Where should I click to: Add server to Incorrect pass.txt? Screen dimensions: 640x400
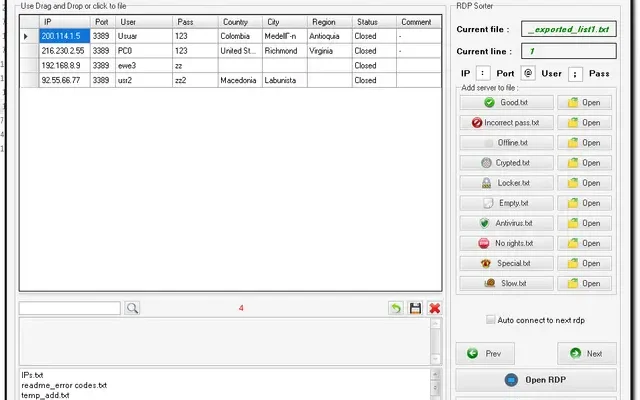[505, 122]
